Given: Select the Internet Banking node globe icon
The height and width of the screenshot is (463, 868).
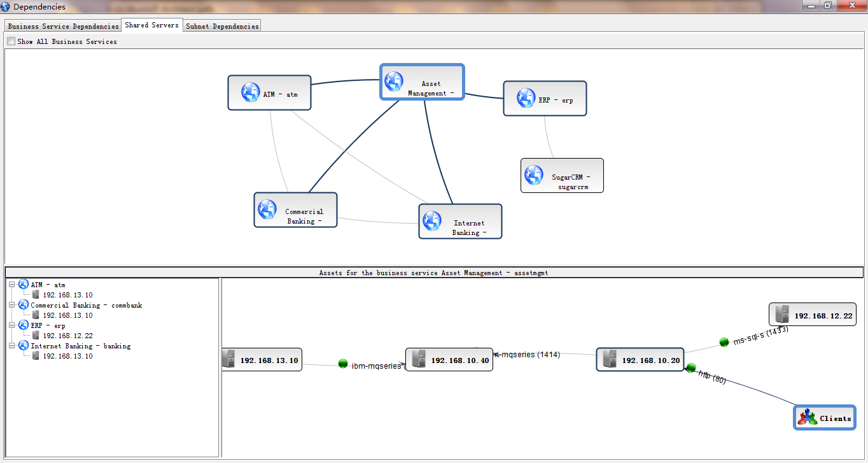Looking at the screenshot, I should 431,220.
